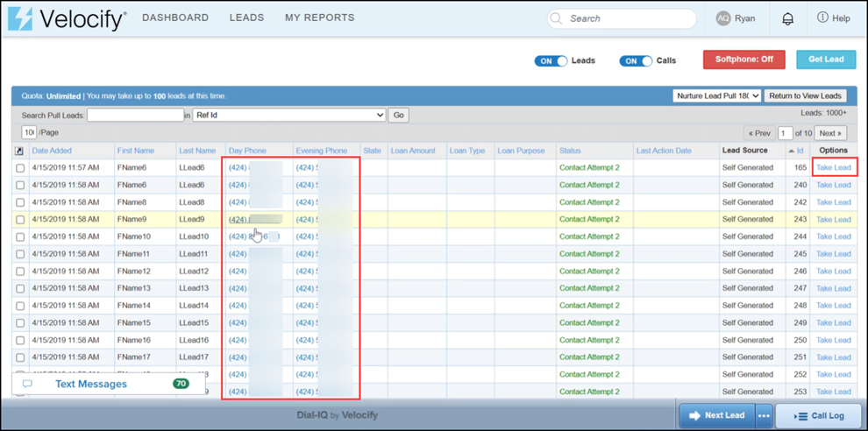Check the box for FName9 row
This screenshot has height=431, width=868.
(20, 220)
